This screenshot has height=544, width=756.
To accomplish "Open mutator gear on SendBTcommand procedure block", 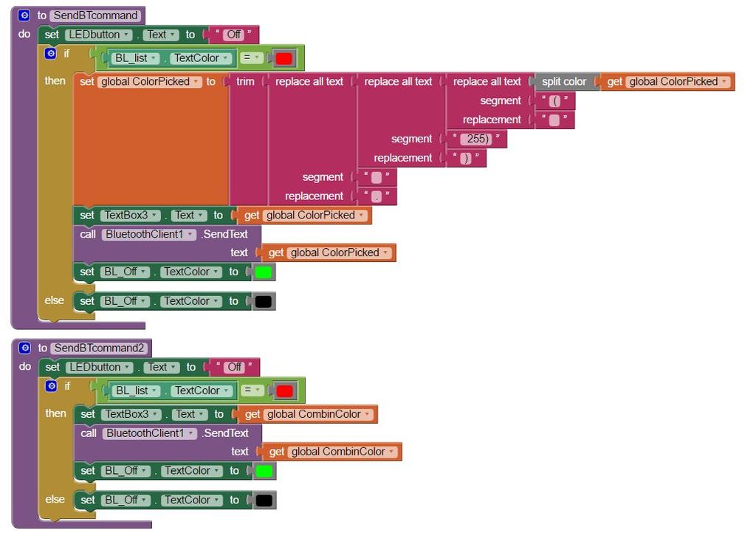I will [x=24, y=15].
